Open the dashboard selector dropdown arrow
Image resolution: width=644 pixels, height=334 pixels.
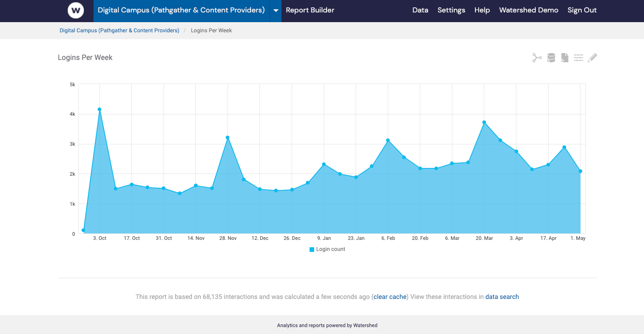[275, 10]
